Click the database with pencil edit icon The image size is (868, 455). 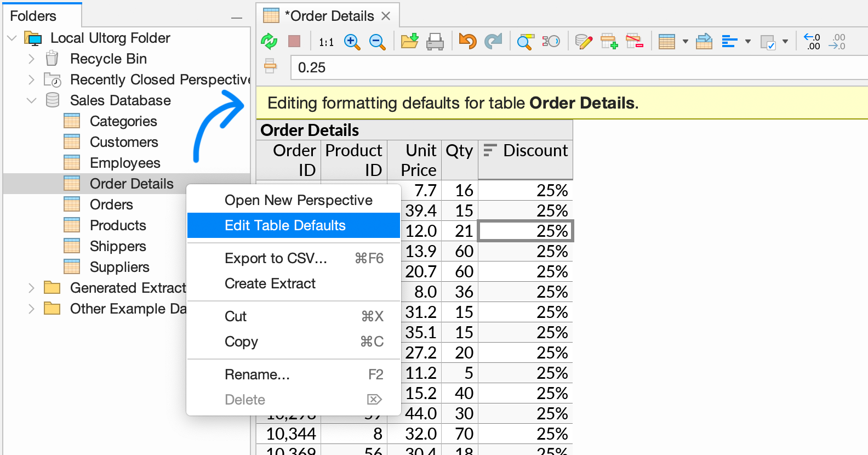tap(584, 41)
